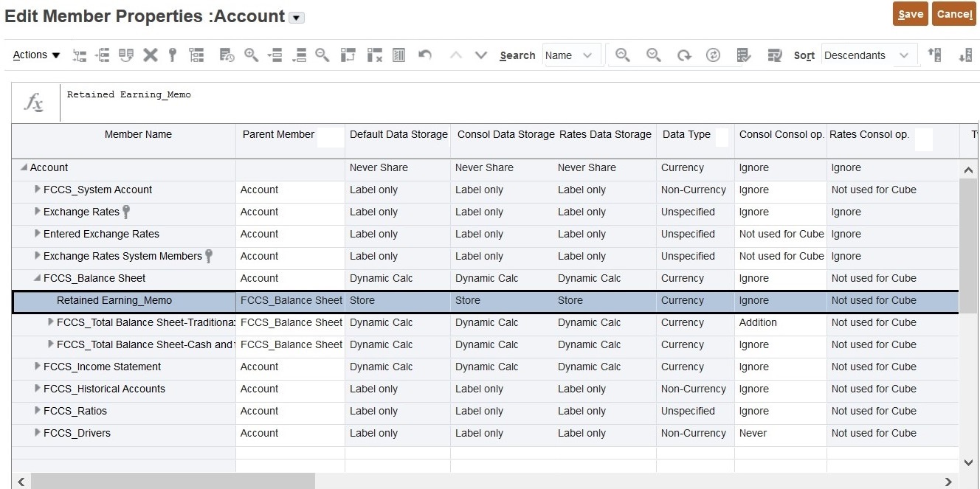
Task: Move member down with the chevron arrow
Action: point(481,55)
